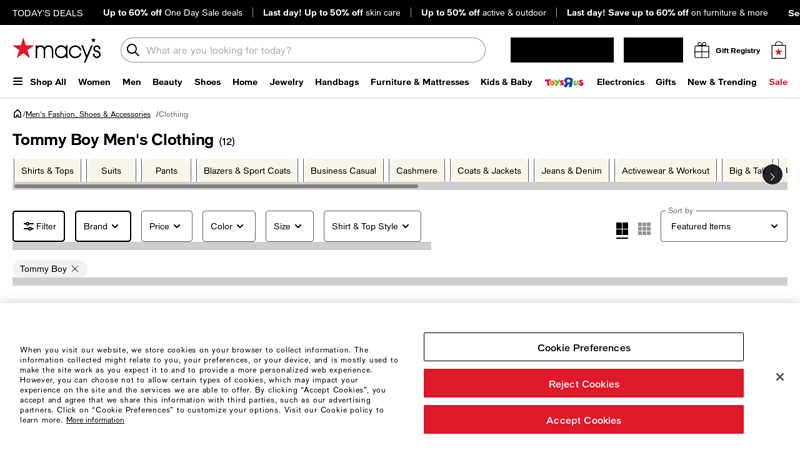Open Men's Fashion, Shoes & Accessories breadcrumb
Image resolution: width=800 pixels, height=450 pixels.
88,114
